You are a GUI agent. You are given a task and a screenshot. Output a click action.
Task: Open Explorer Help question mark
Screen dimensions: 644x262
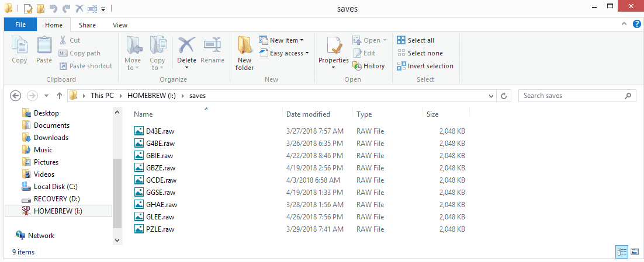click(636, 25)
